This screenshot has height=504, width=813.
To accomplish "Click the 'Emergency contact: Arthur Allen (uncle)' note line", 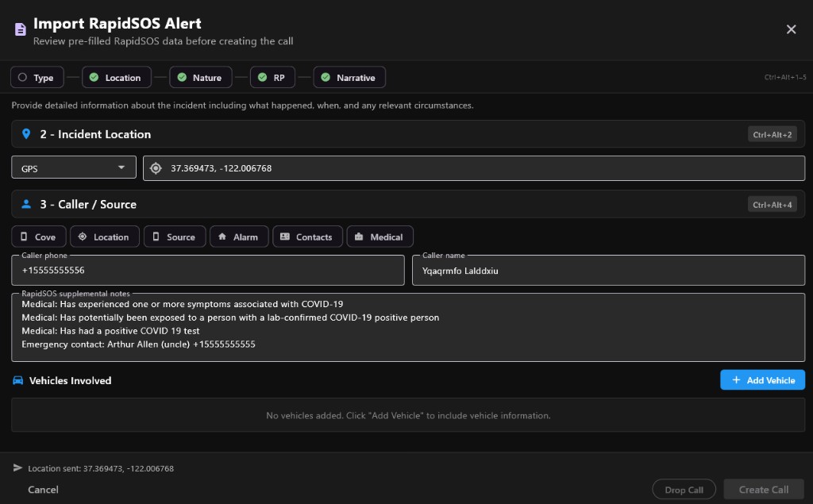I will (x=138, y=344).
